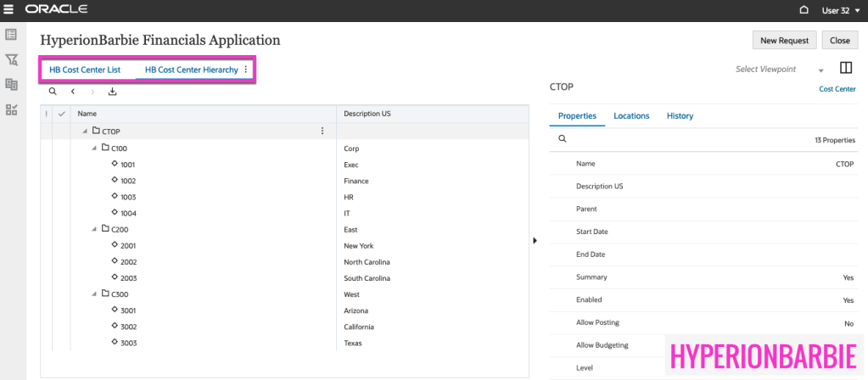The height and width of the screenshot is (380, 868).
Task: Open the filter search sidebar icon
Action: click(x=12, y=60)
